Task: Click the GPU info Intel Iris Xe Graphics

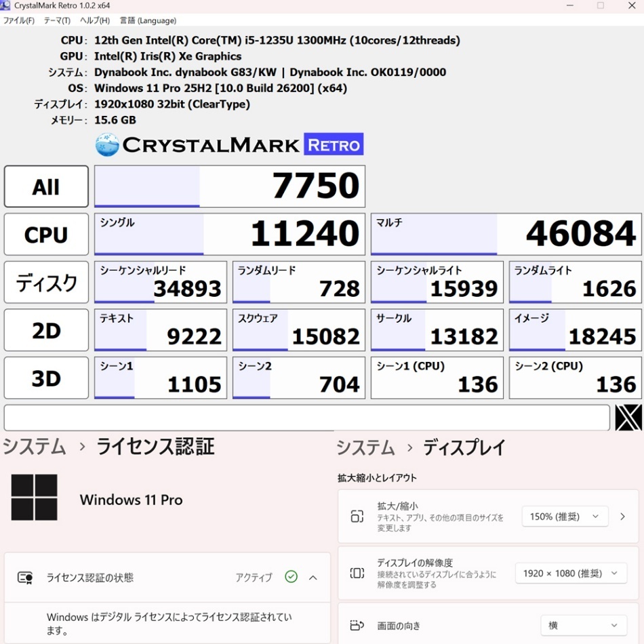Action: [168, 56]
